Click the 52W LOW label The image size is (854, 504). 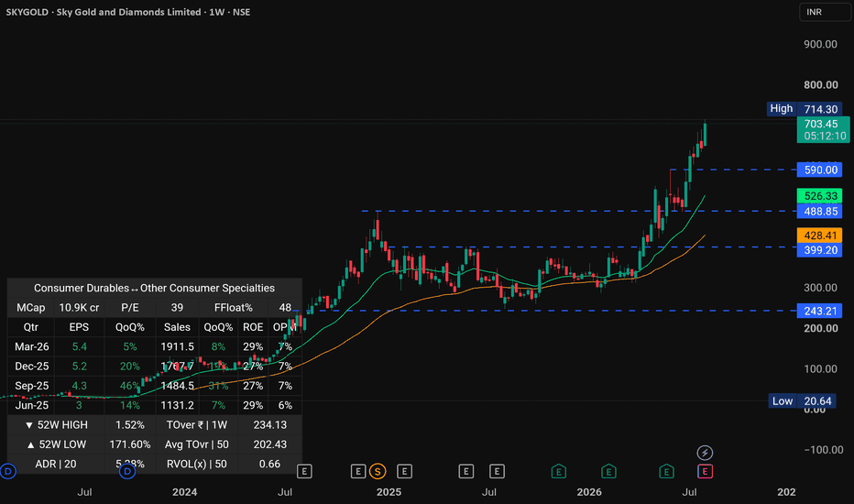(56, 444)
